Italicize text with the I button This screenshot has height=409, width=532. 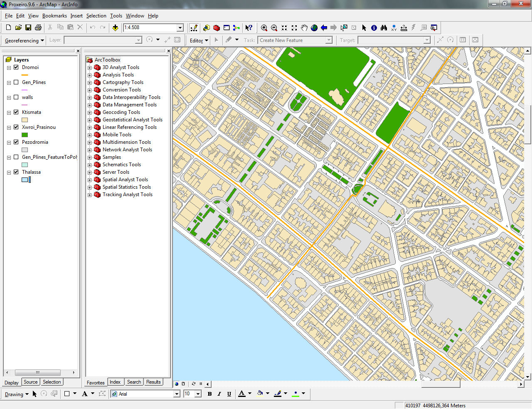coord(219,394)
